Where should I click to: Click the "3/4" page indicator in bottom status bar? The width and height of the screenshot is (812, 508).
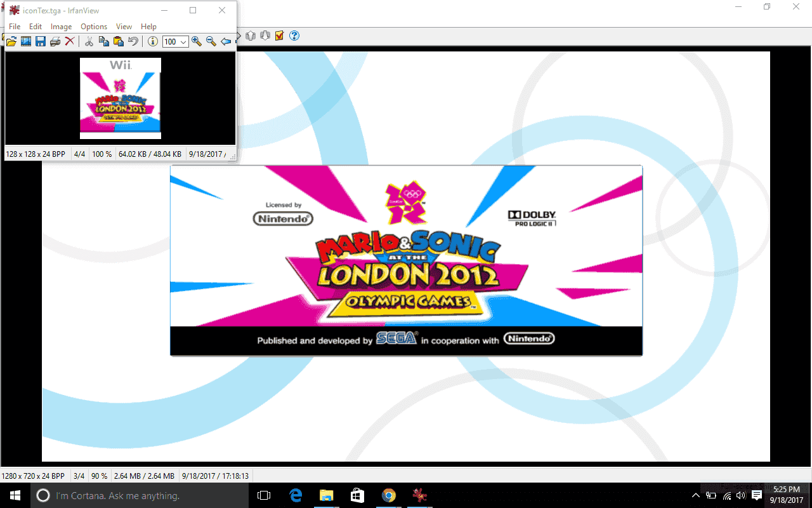coord(79,476)
